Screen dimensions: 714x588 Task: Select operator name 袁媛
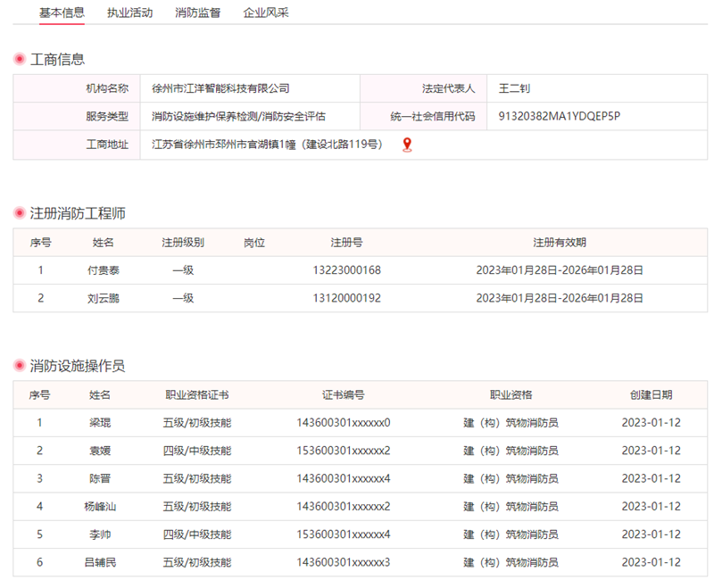tap(100, 451)
